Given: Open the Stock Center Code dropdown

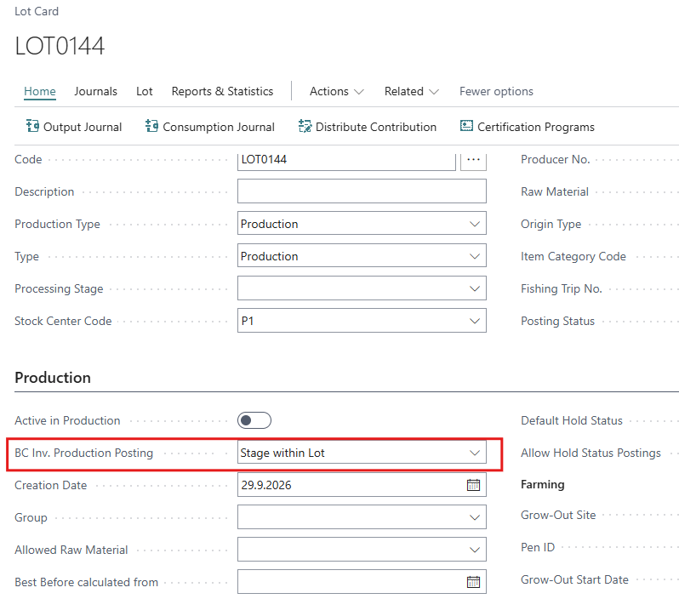Looking at the screenshot, I should coord(475,321).
